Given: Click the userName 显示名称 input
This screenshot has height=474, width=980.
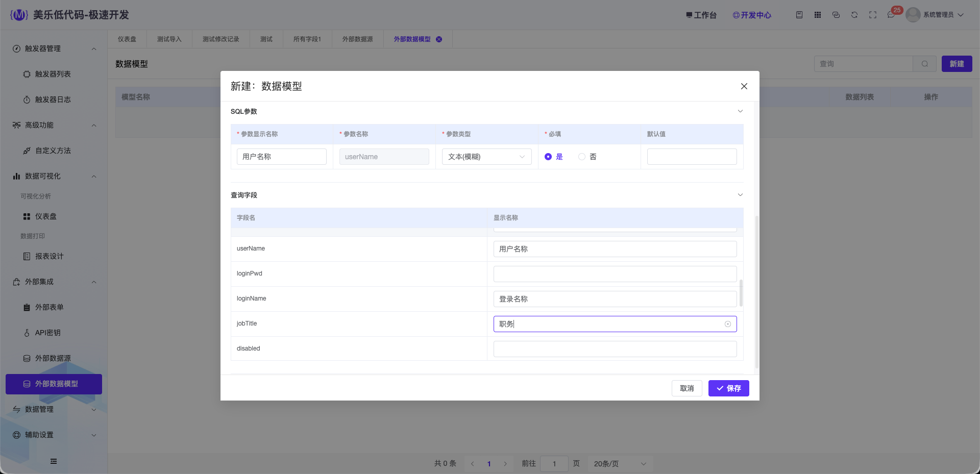Looking at the screenshot, I should [615, 249].
